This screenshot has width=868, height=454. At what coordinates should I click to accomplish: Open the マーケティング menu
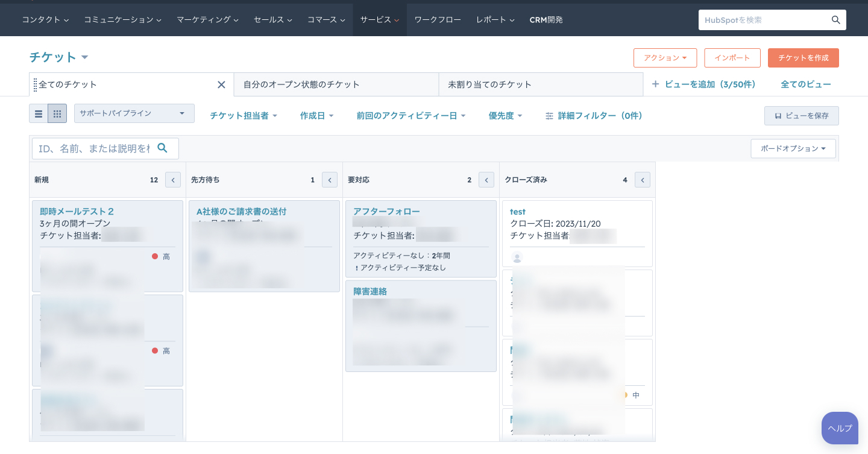point(208,20)
